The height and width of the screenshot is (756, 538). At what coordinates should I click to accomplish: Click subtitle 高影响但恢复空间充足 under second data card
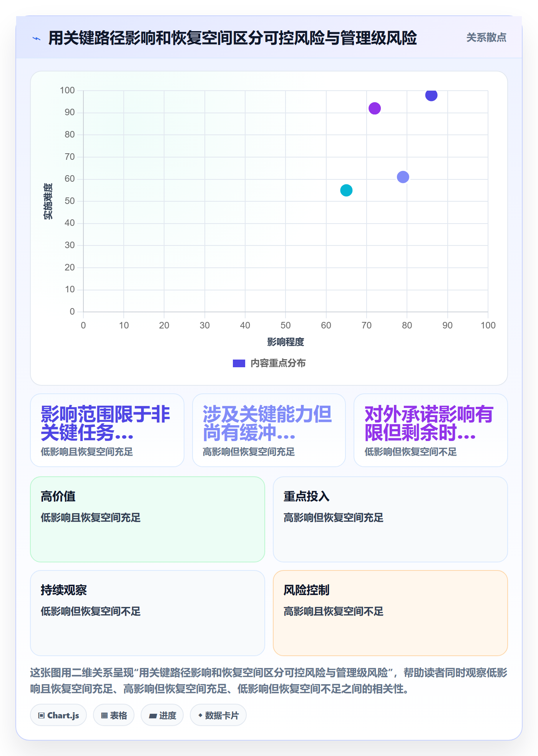(x=249, y=452)
